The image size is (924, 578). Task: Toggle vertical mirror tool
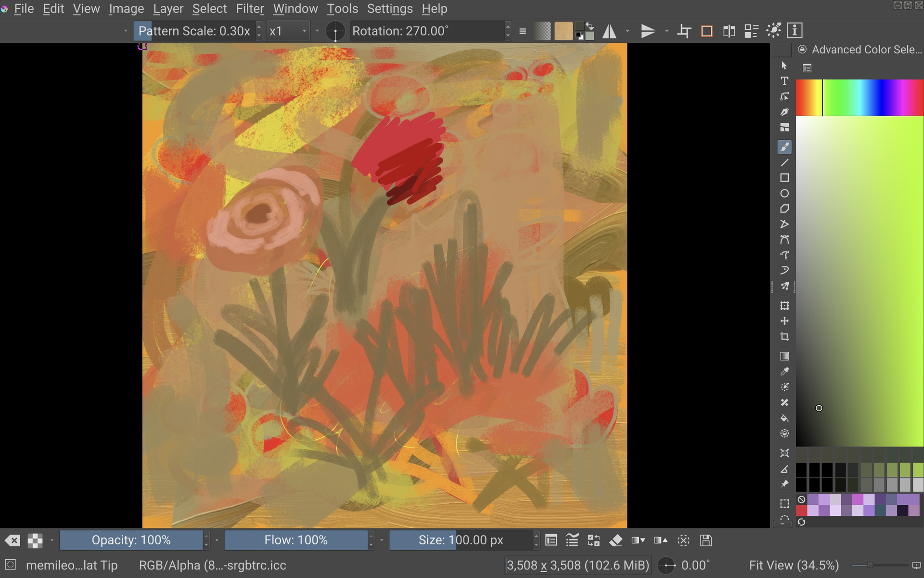pyautogui.click(x=648, y=31)
